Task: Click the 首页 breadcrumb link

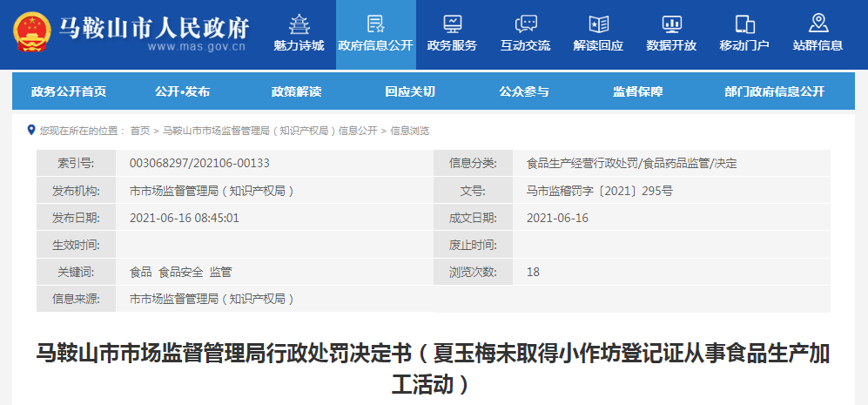Action: coord(139,131)
